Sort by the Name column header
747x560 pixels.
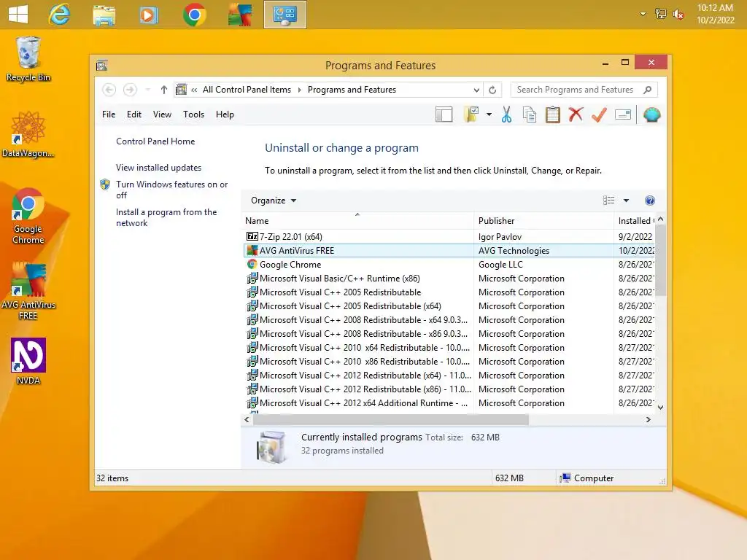tap(357, 221)
